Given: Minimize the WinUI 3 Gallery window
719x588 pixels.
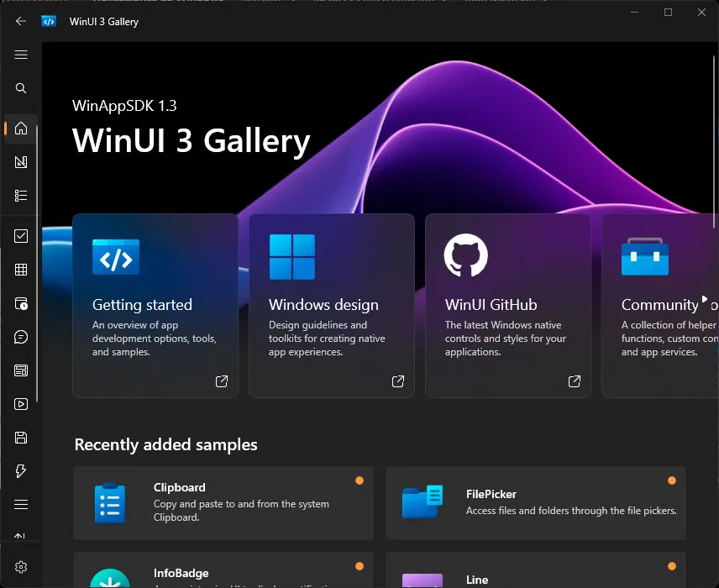Looking at the screenshot, I should [635, 13].
